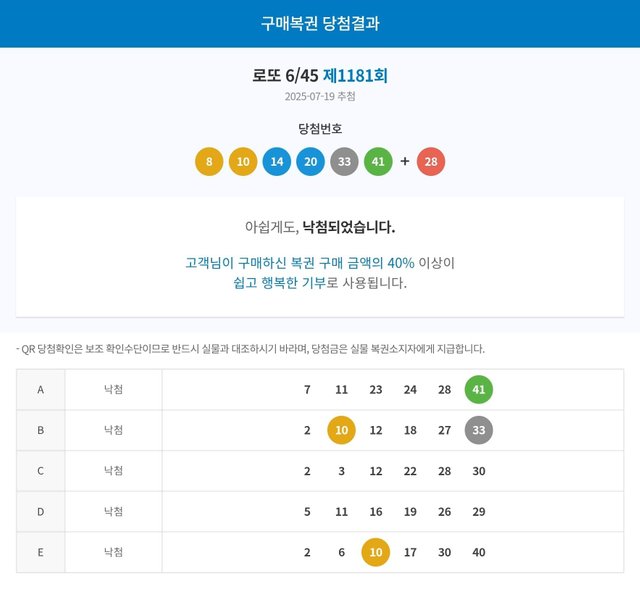Click number 23 in row A

[376, 390]
